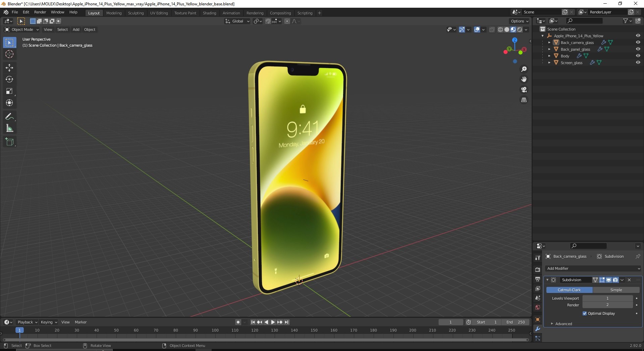Open the Output properties tab
This screenshot has width=644, height=351.
coord(538,279)
